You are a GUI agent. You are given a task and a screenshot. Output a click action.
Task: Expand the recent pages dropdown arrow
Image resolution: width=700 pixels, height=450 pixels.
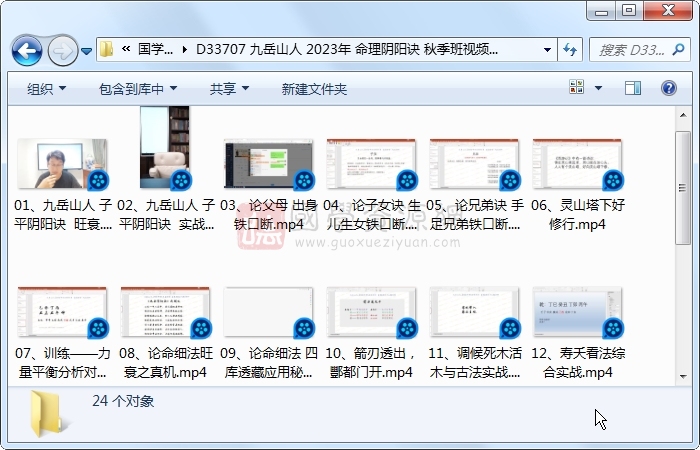(x=87, y=49)
